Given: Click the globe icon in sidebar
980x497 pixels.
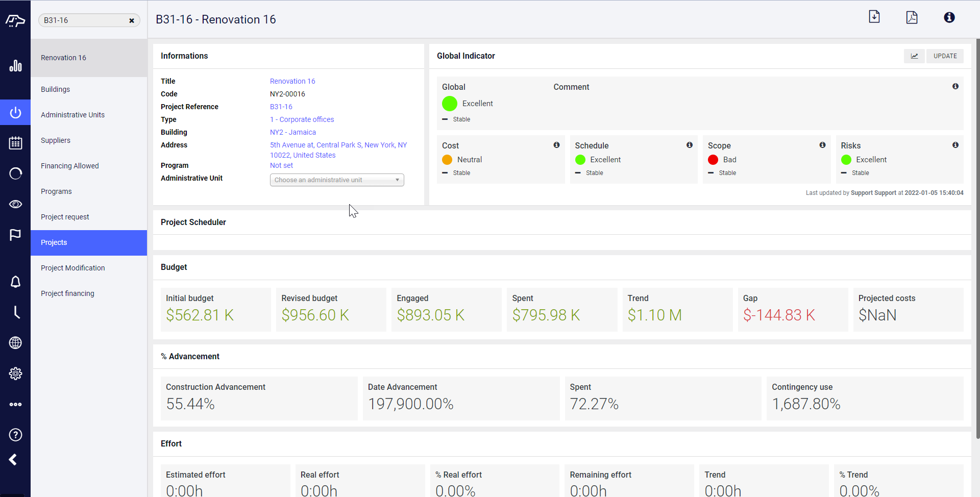Looking at the screenshot, I should click(x=15, y=343).
